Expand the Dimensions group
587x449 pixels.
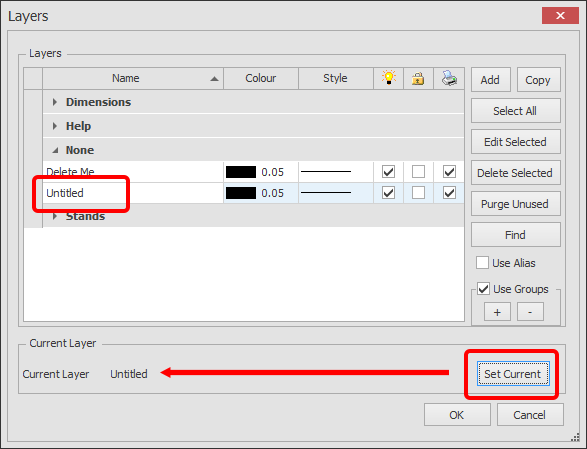pos(55,102)
